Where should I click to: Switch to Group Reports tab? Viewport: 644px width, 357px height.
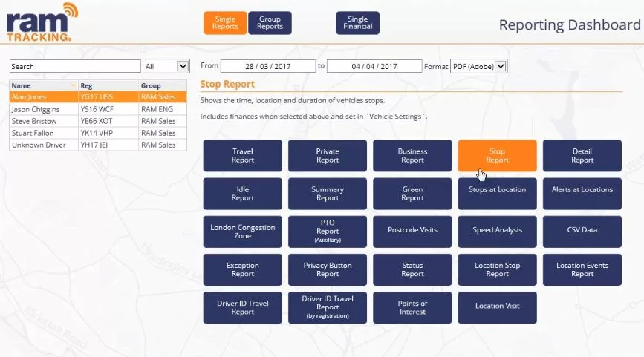click(270, 23)
